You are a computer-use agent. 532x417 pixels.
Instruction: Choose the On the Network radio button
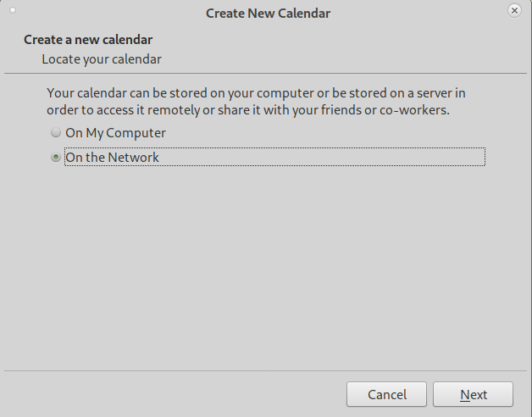tap(56, 157)
